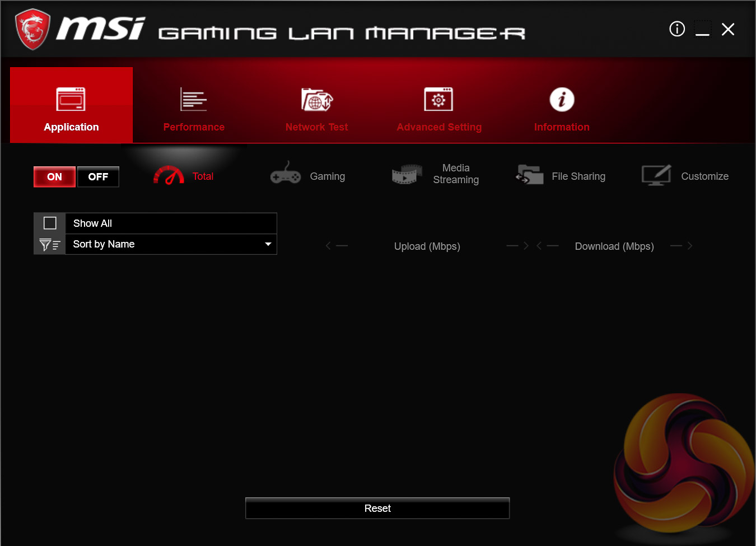Open the Application tab

[71, 105]
